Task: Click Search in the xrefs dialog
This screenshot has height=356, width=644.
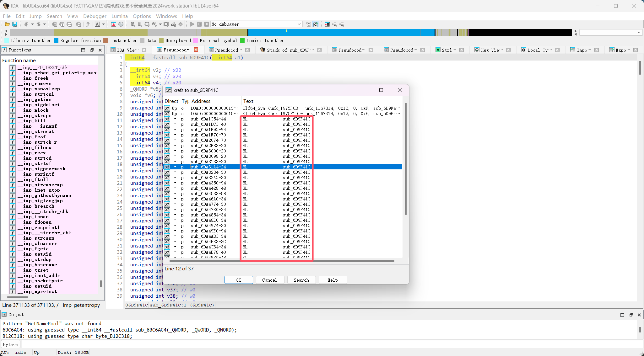Action: click(301, 280)
